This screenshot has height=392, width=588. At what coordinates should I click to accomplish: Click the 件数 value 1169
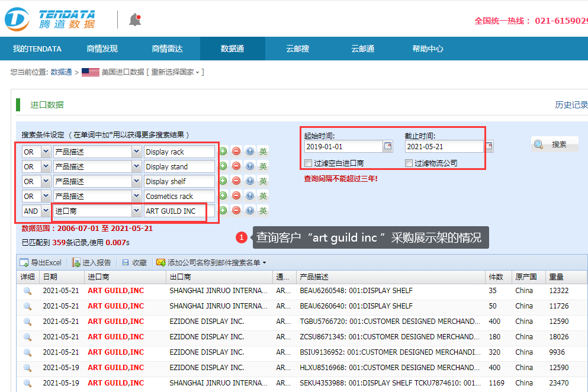[x=496, y=383]
